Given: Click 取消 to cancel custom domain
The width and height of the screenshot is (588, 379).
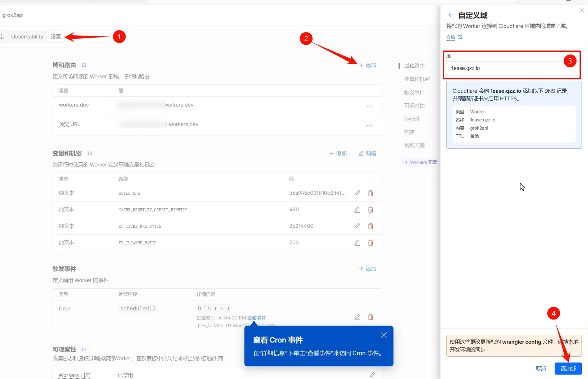Looking at the screenshot, I should 541,369.
